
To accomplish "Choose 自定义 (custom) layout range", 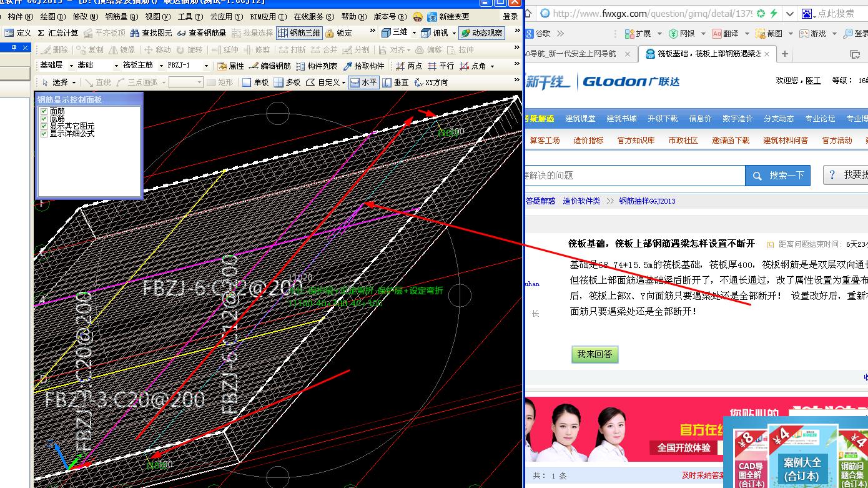I will pos(323,82).
